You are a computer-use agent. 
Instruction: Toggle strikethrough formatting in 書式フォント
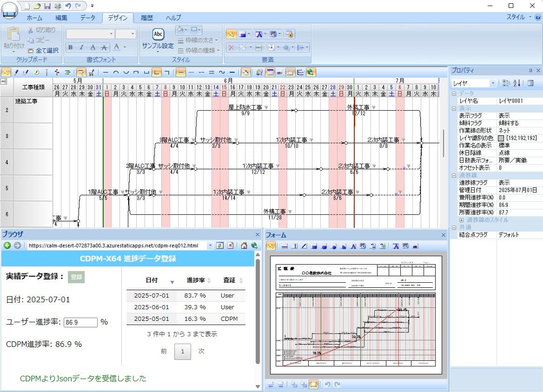104,47
